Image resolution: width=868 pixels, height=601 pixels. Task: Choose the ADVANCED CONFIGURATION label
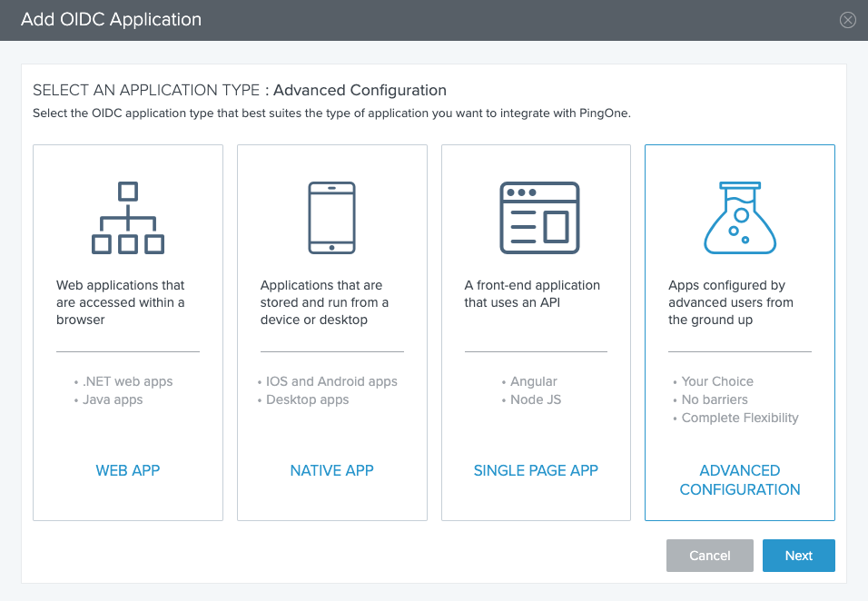click(740, 479)
